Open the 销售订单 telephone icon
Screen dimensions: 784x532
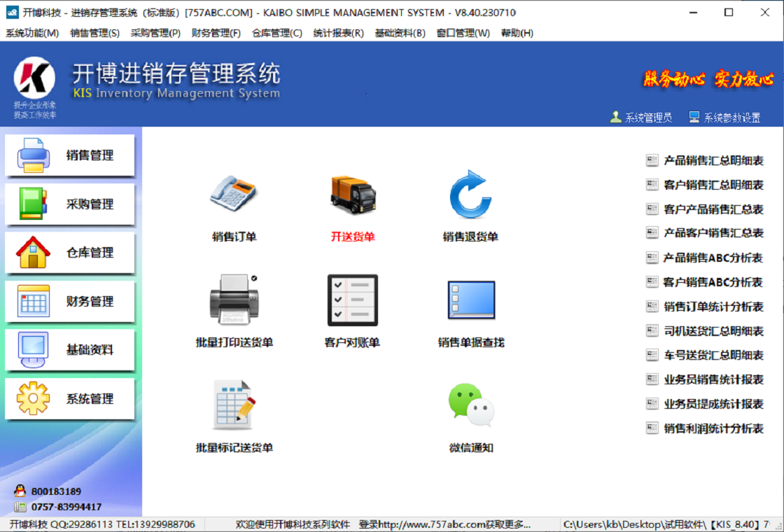tap(234, 195)
